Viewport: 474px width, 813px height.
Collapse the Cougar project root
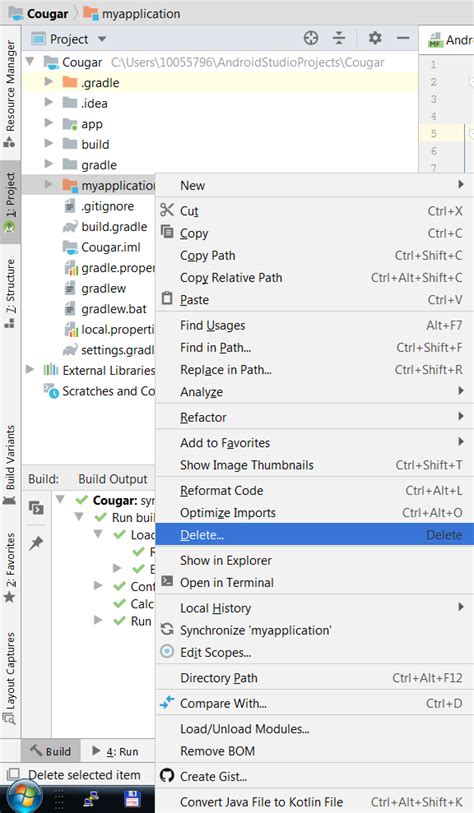(30, 62)
